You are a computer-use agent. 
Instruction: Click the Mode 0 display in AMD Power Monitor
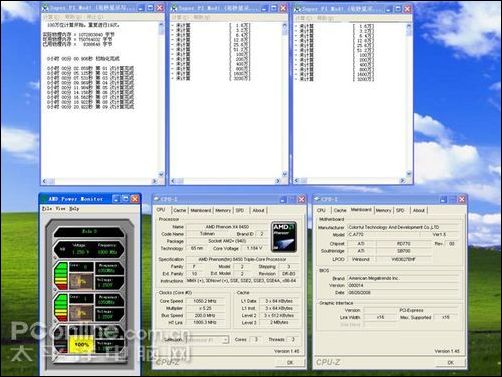coord(89,232)
